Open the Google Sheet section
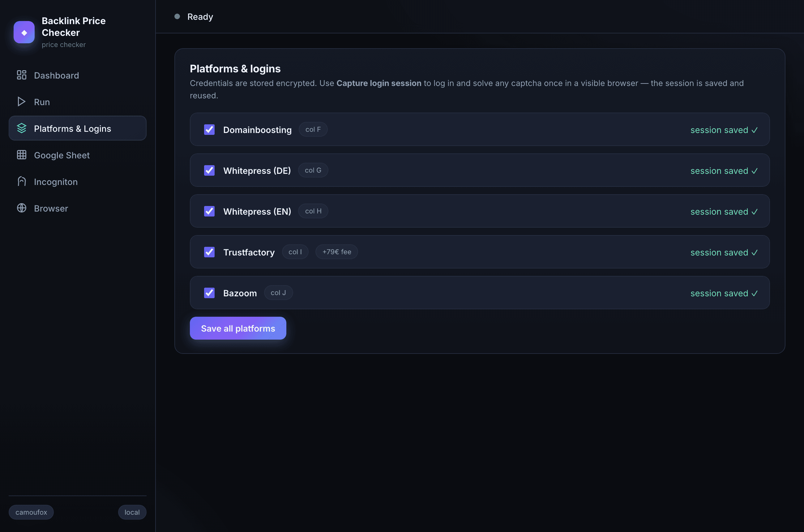The width and height of the screenshot is (804, 532). tap(77, 155)
